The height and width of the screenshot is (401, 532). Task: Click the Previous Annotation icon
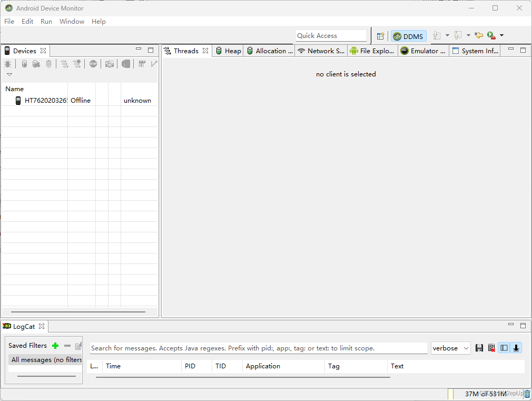[458, 35]
